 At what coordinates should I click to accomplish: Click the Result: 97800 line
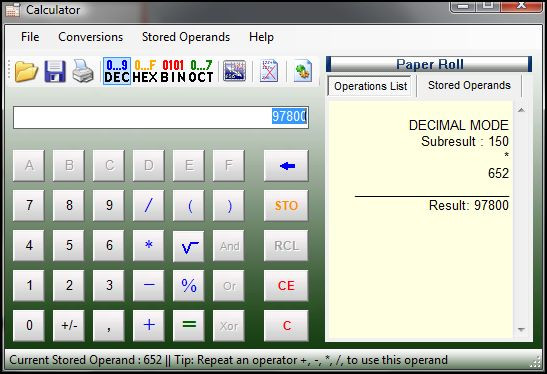click(x=469, y=205)
